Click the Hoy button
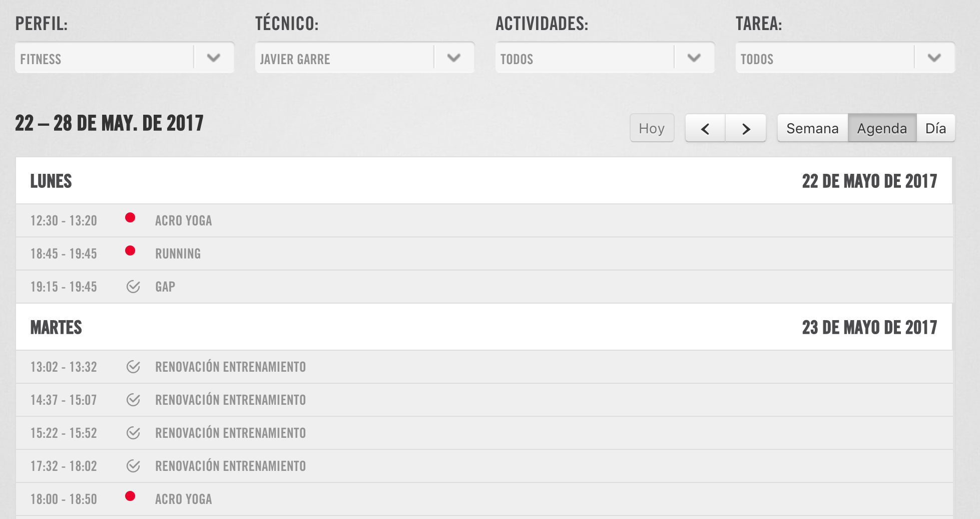This screenshot has height=519, width=980. pyautogui.click(x=652, y=128)
